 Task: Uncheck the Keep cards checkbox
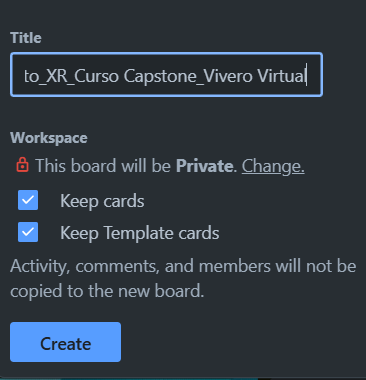[28, 200]
